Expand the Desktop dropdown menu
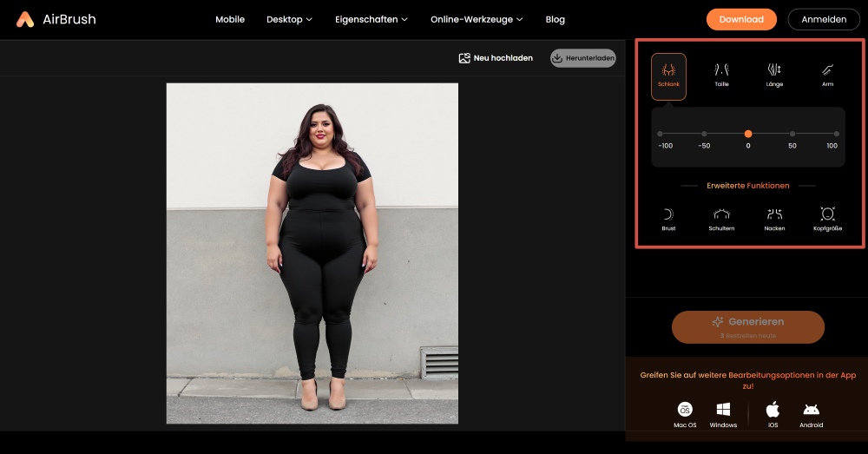 289,19
